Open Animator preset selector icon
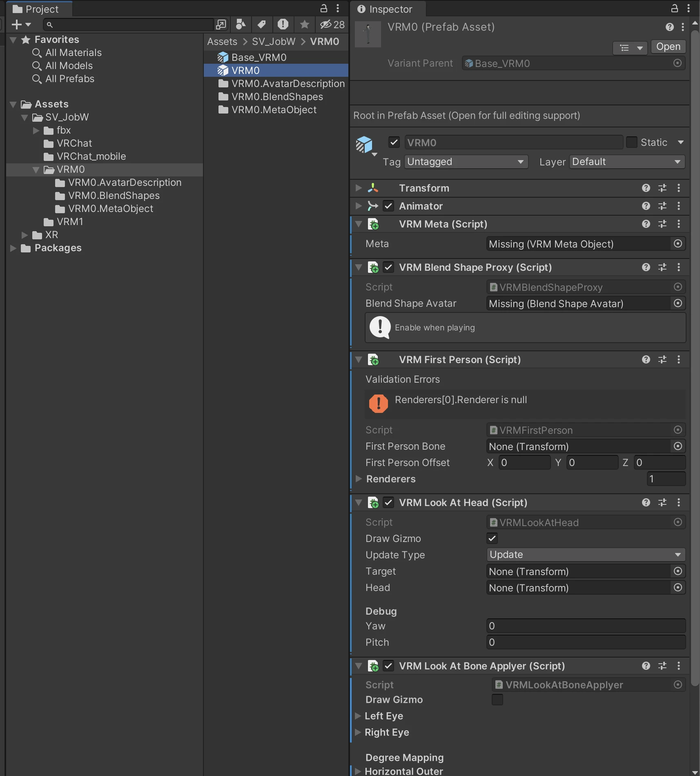The height and width of the screenshot is (776, 700). tap(662, 206)
